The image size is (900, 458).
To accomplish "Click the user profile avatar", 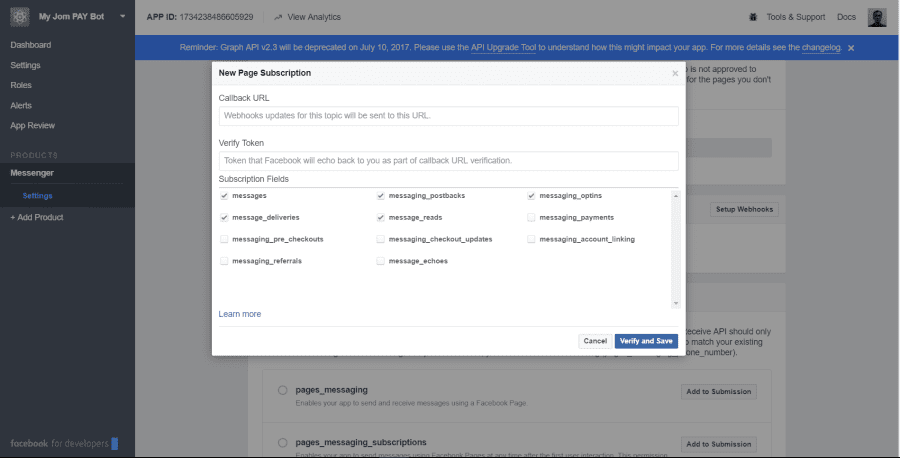I will 877,17.
